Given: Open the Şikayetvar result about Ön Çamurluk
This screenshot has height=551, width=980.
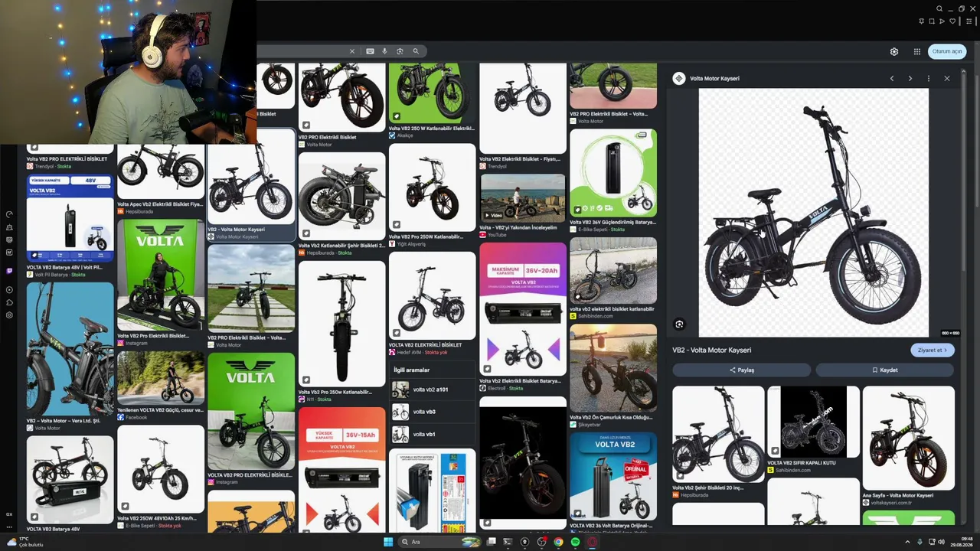Looking at the screenshot, I should (x=613, y=376).
